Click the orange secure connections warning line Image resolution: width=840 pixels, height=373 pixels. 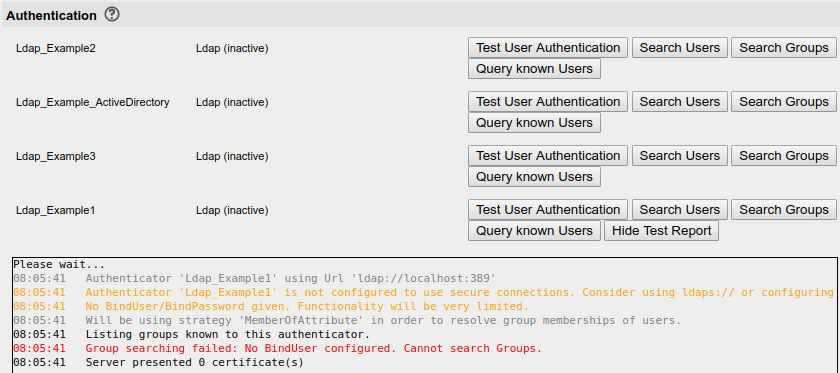coord(424,292)
